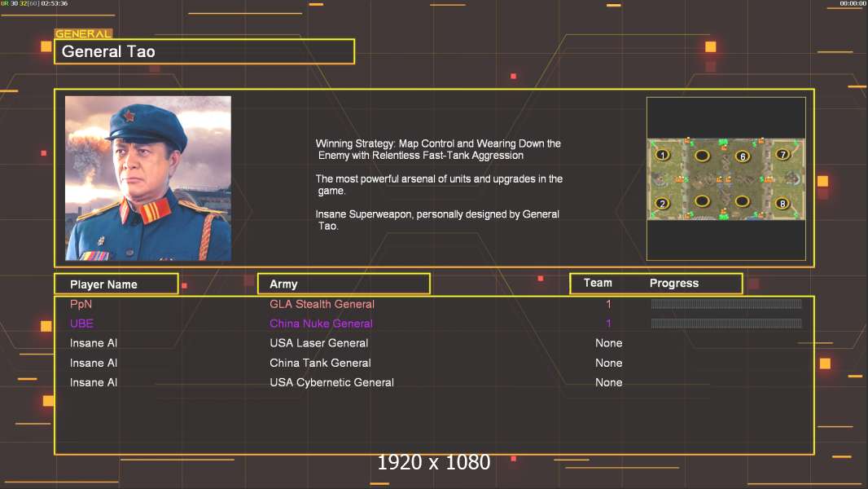This screenshot has width=868, height=489.
Task: Click team None for USA Cybernetic General
Action: [x=609, y=383]
